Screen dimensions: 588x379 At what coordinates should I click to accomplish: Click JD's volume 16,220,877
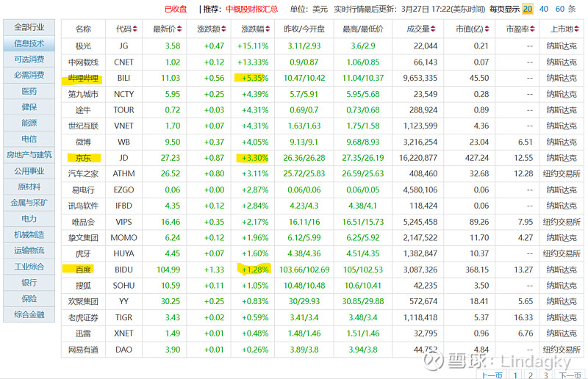point(418,158)
